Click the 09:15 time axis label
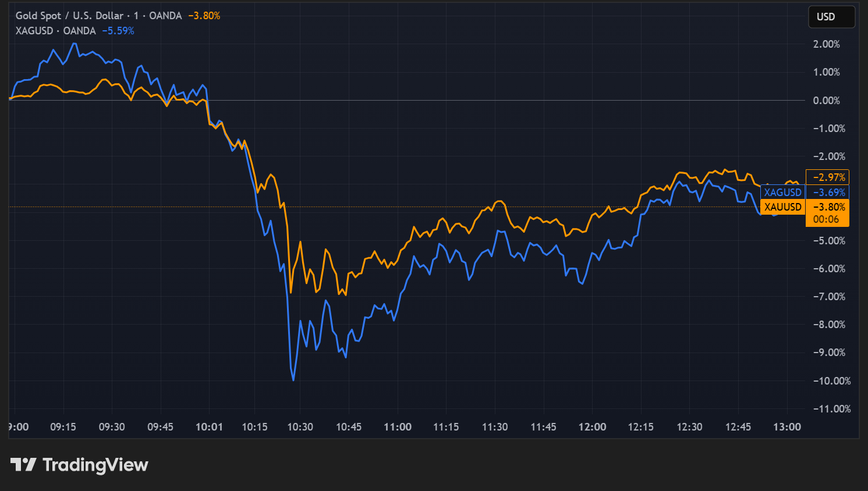Viewport: 868px width, 491px height. 63,427
